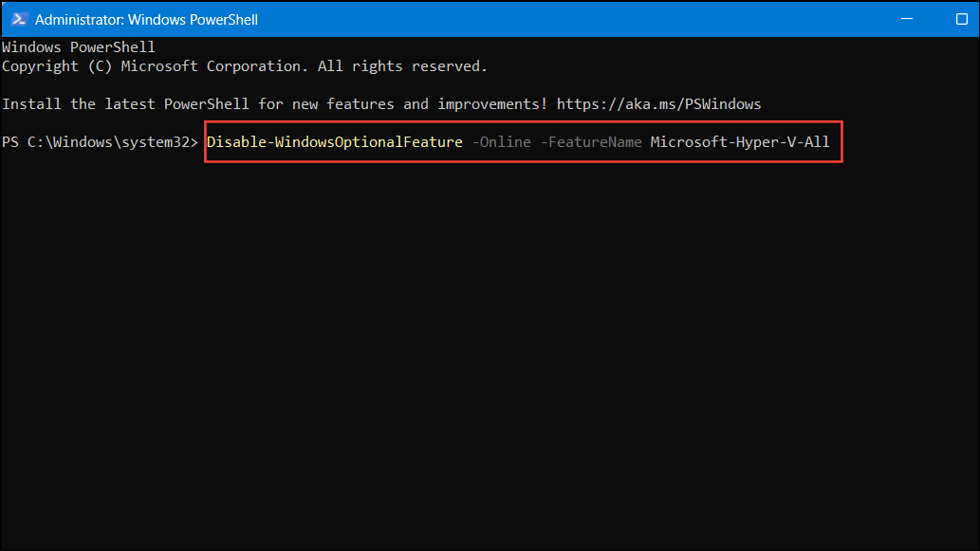Click the PS C:\Windows\system32> prompt
Image resolution: width=980 pixels, height=551 pixels.
pos(100,141)
